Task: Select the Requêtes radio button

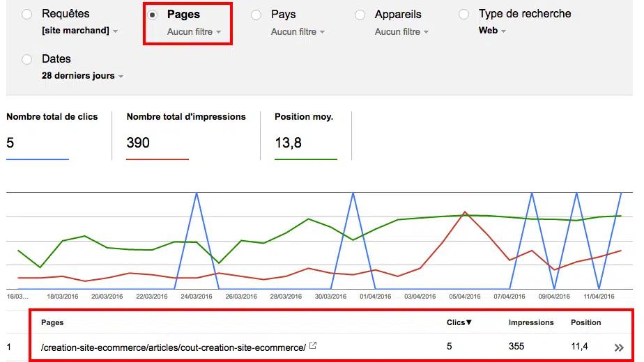Action: [27, 15]
